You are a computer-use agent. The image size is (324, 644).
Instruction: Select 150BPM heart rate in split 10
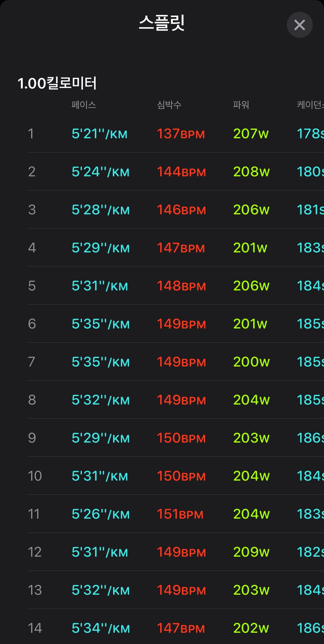click(x=181, y=476)
